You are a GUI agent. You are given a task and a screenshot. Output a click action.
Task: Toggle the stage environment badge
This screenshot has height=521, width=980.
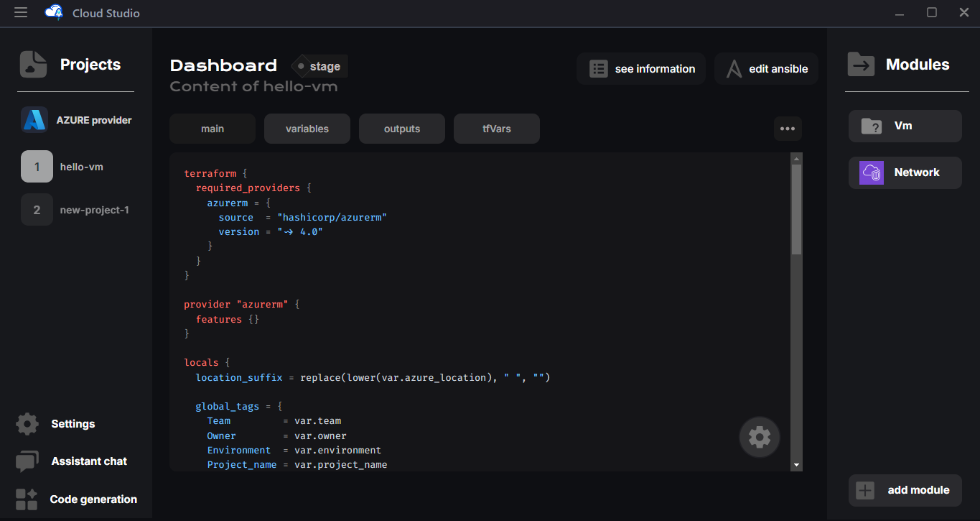coord(319,66)
